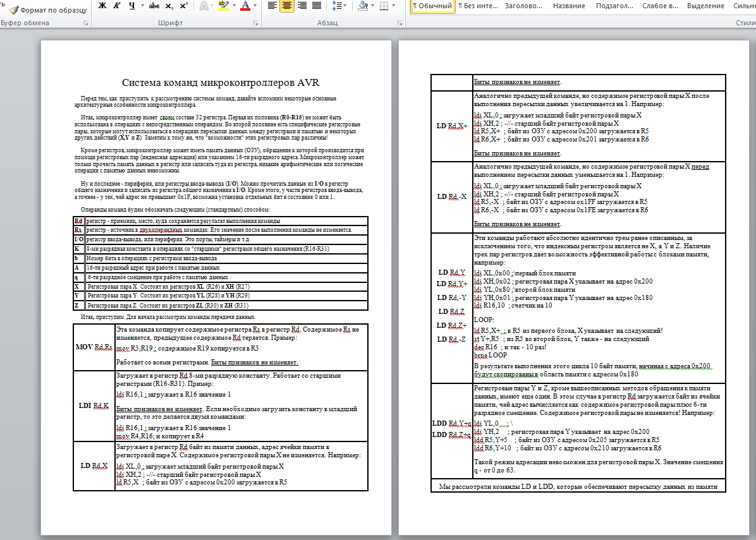Click the paragraph starting 'Перед тем, как приступить'
Screen dimensions: 756x540
tap(205, 102)
